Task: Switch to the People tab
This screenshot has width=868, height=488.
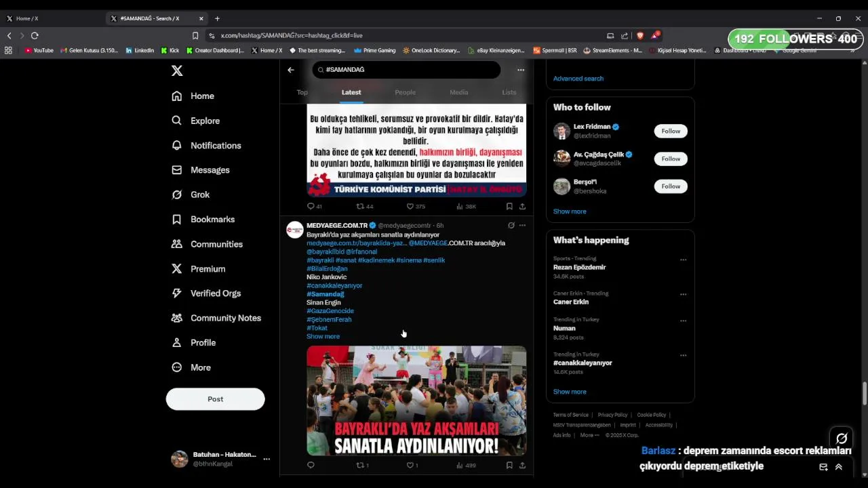Action: point(406,92)
